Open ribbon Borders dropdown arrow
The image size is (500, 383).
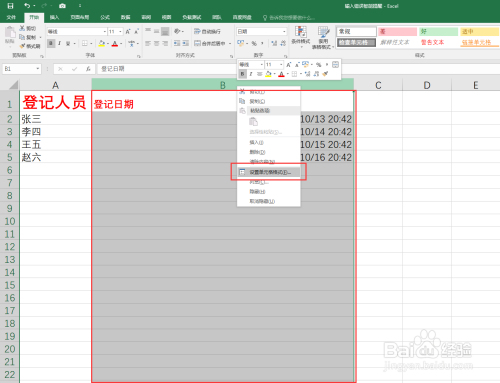click(91, 43)
